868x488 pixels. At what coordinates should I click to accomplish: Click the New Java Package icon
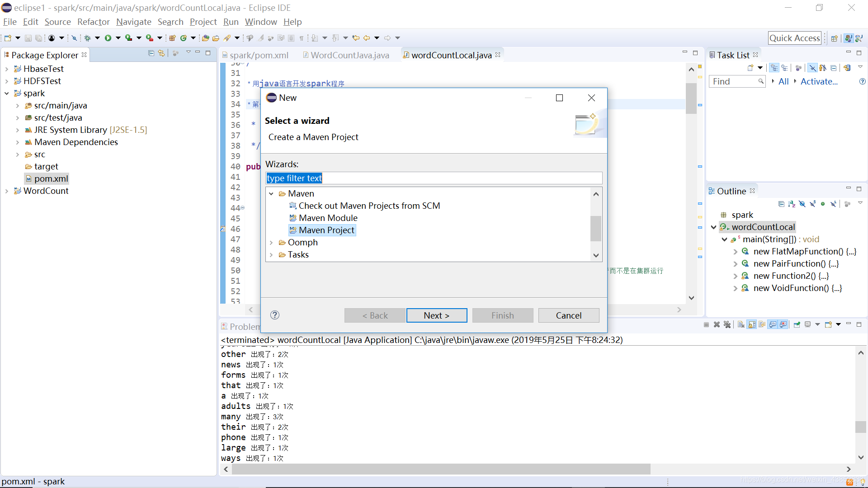tap(172, 38)
